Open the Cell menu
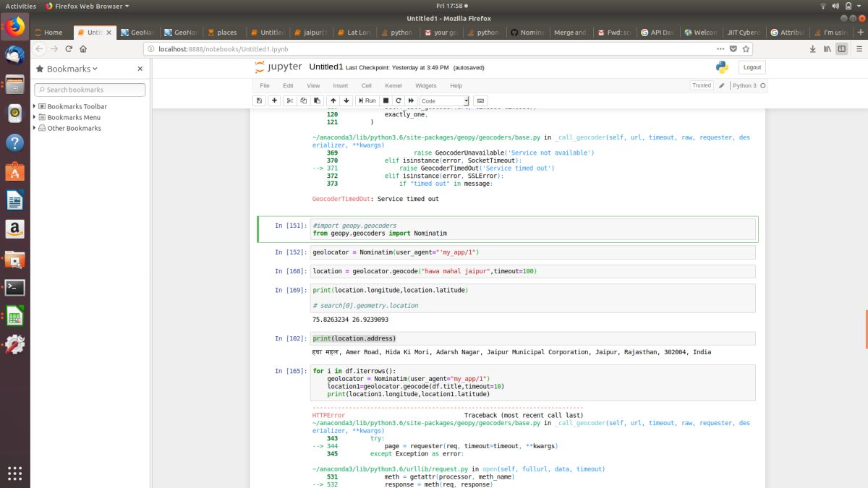 [366, 85]
